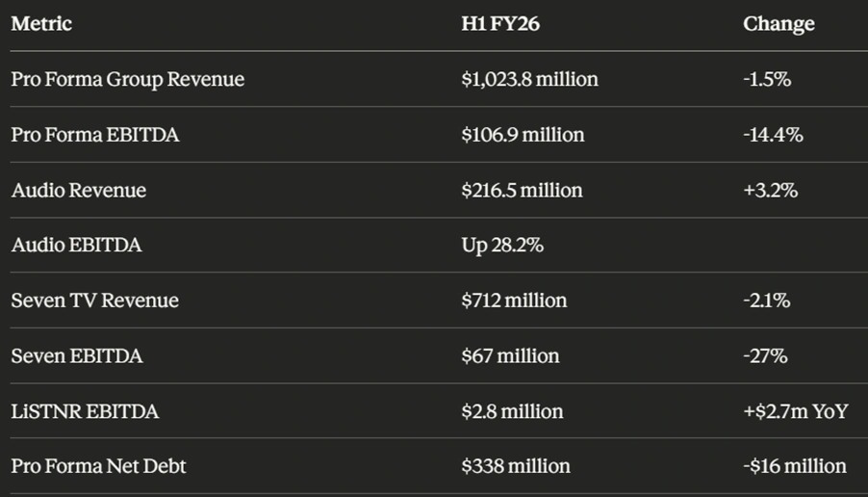This screenshot has height=497, width=868.
Task: Click the Up 28.2% cell
Action: (502, 246)
